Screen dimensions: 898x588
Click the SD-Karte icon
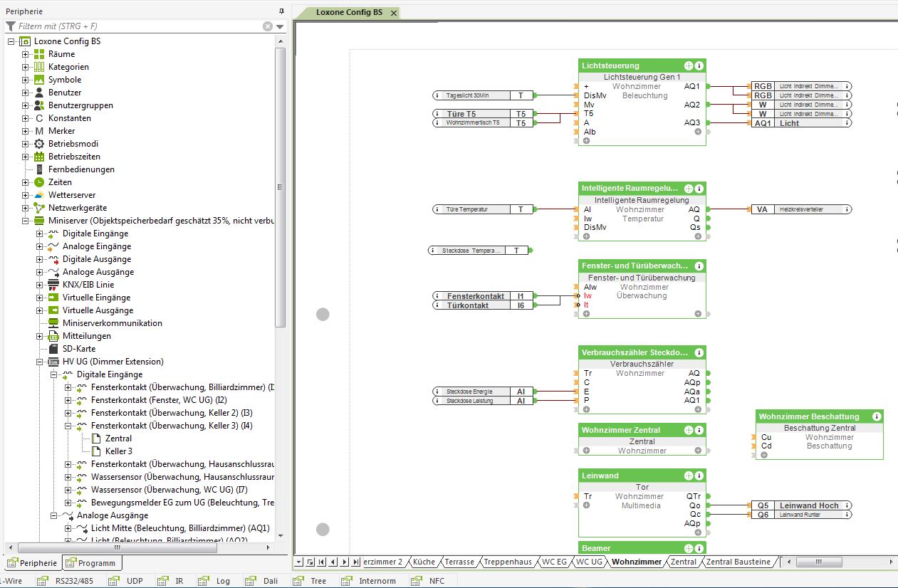[53, 349]
